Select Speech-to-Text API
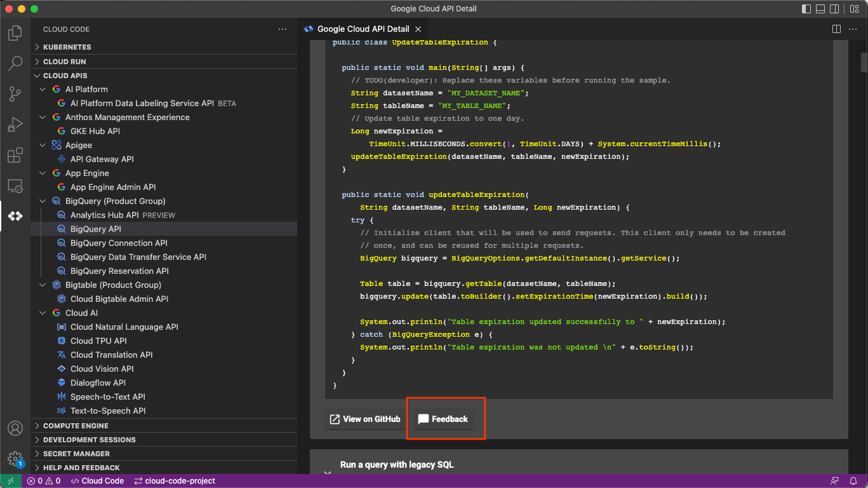Viewport: 868px width, 488px height. coord(164,396)
